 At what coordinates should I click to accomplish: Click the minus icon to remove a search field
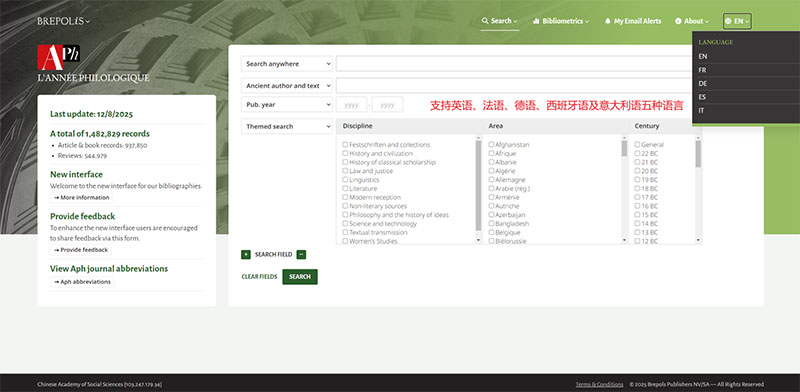coord(301,254)
